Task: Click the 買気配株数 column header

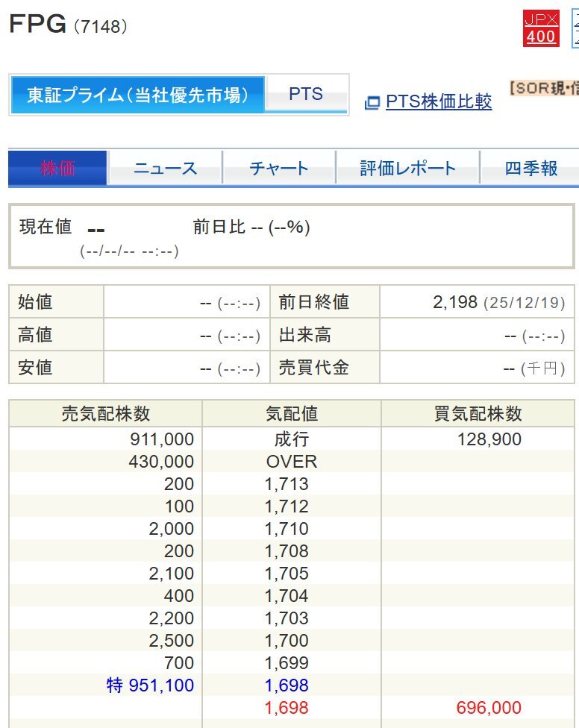Action: tap(478, 414)
